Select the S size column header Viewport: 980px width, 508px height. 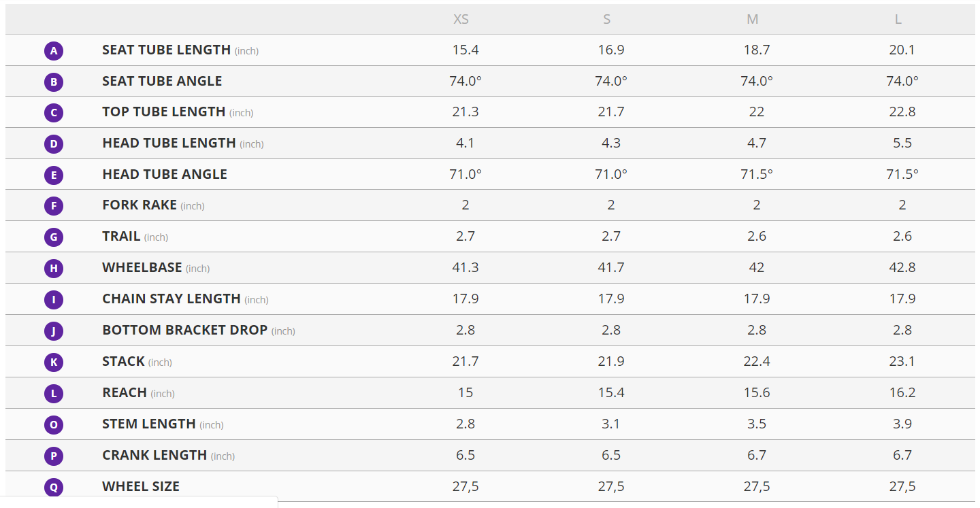tap(606, 20)
